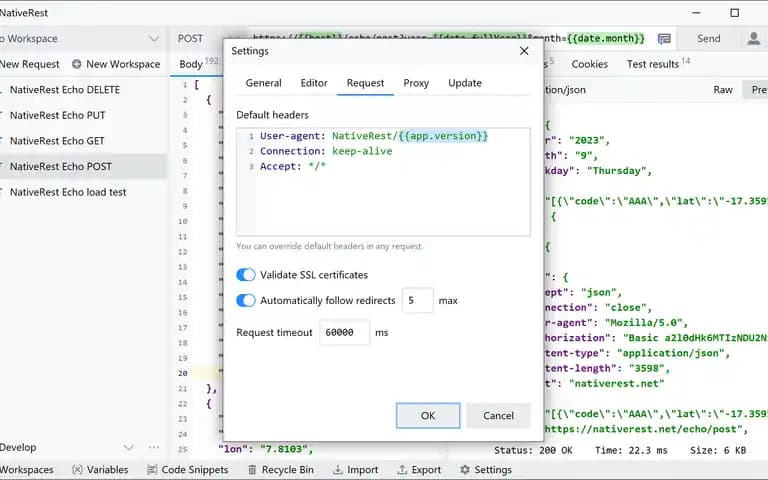Click the Settings gear icon in bottom bar
Viewport: 768px width, 480px height.
point(465,470)
